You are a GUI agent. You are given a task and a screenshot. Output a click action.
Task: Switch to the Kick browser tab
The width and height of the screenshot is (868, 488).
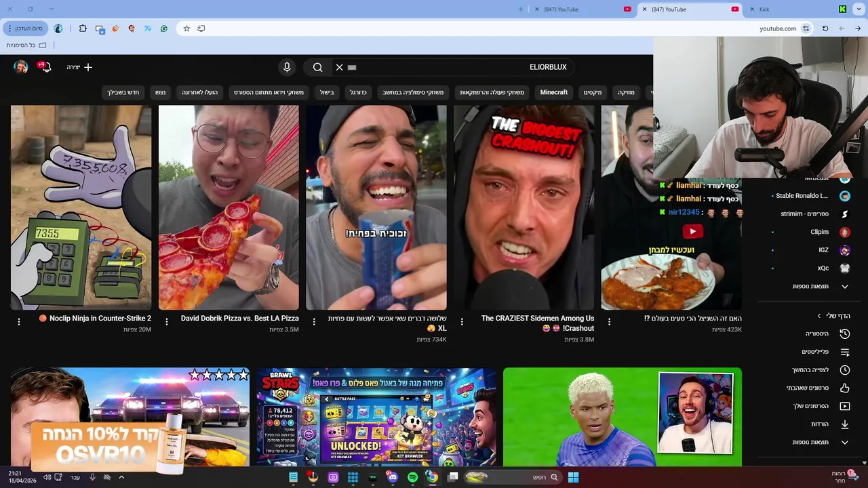[799, 9]
